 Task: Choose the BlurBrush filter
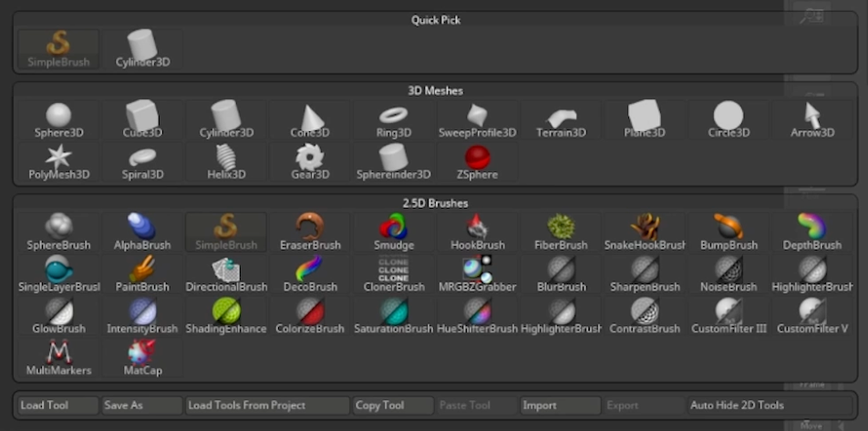click(561, 274)
